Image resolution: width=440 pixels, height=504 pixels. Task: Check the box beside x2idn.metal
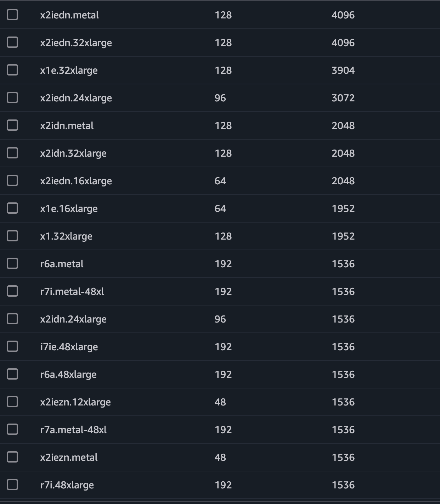click(x=12, y=125)
